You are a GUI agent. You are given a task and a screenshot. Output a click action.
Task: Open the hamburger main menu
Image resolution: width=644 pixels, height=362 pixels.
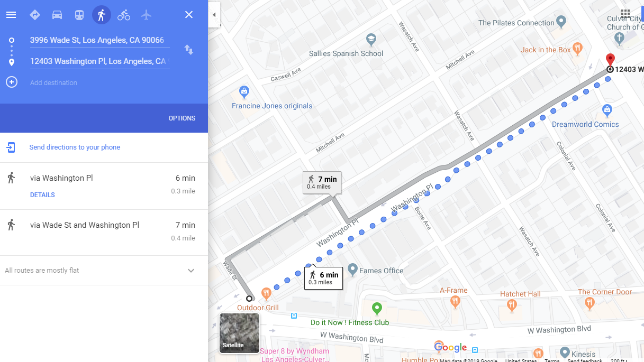(x=11, y=15)
